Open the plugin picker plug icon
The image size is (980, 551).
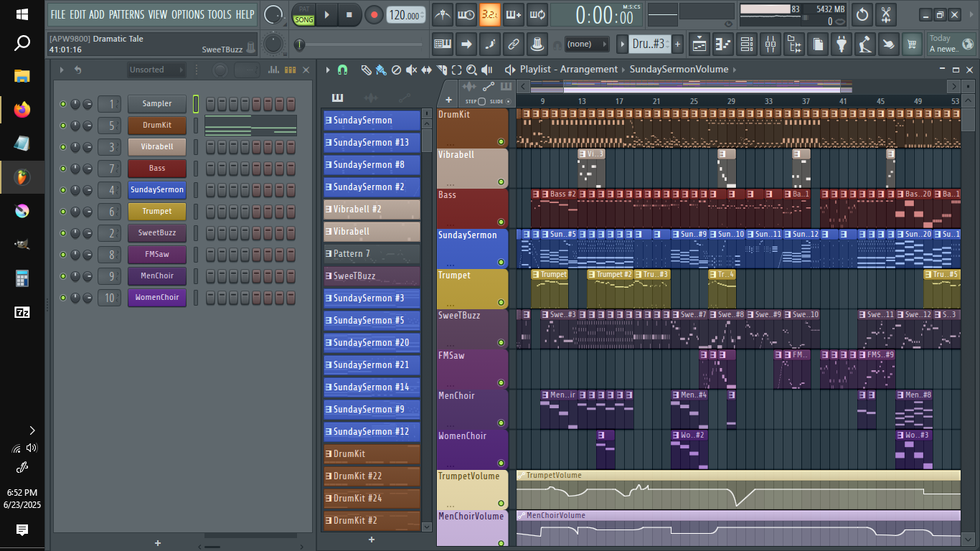point(842,44)
